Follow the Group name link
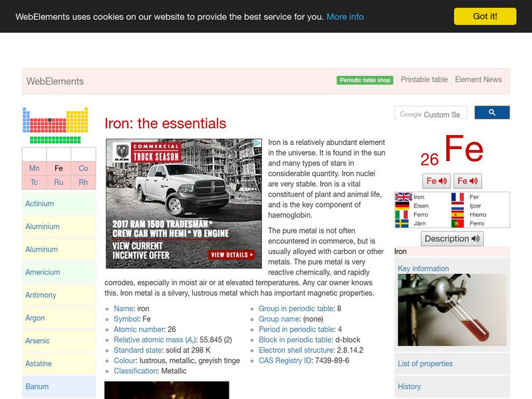Image resolution: width=532 pixels, height=399 pixels. (x=279, y=319)
